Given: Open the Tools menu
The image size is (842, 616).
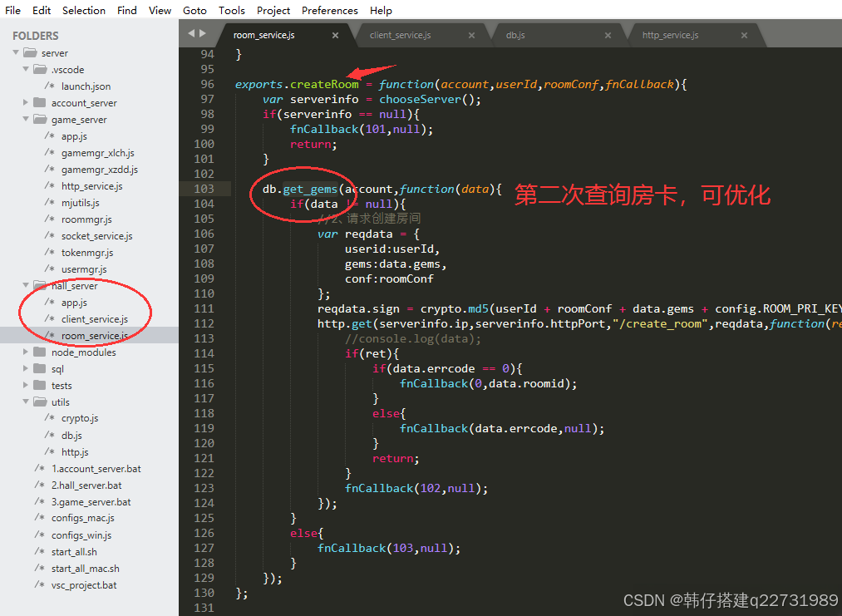Looking at the screenshot, I should tap(231, 10).
